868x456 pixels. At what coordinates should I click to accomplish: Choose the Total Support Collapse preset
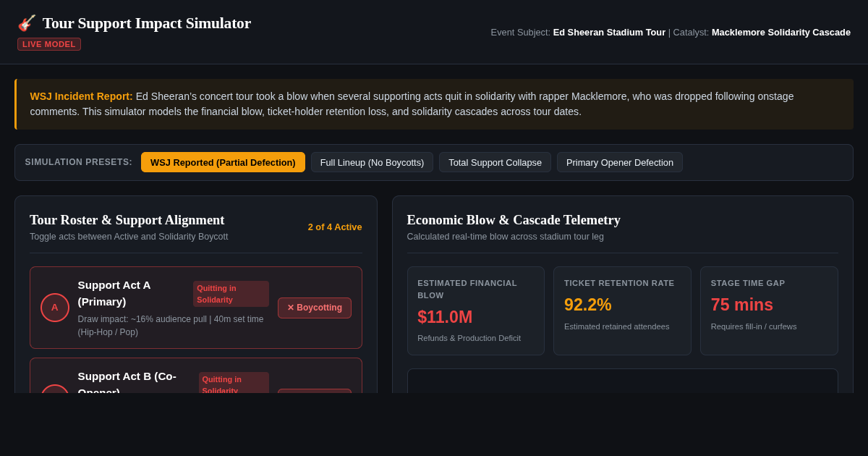(495, 162)
